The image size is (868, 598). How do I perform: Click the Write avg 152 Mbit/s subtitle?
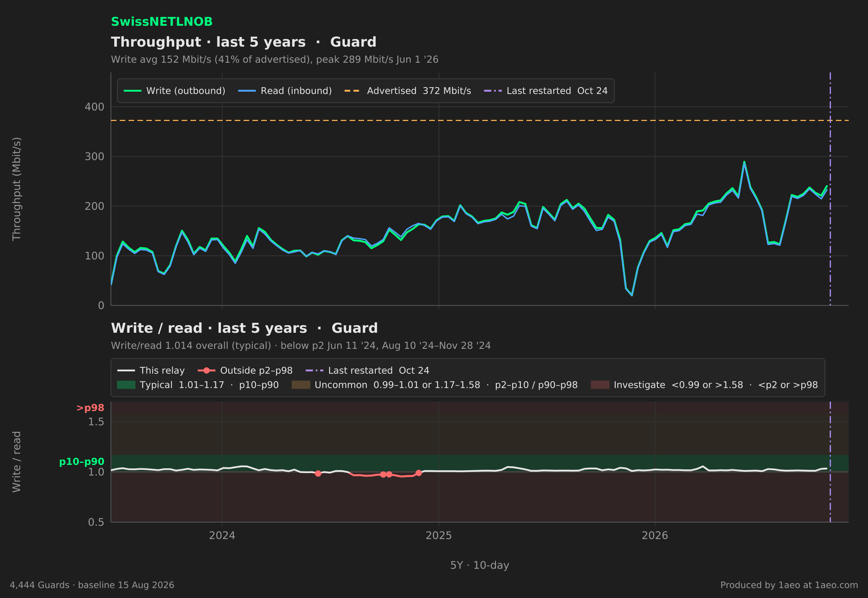(x=274, y=59)
